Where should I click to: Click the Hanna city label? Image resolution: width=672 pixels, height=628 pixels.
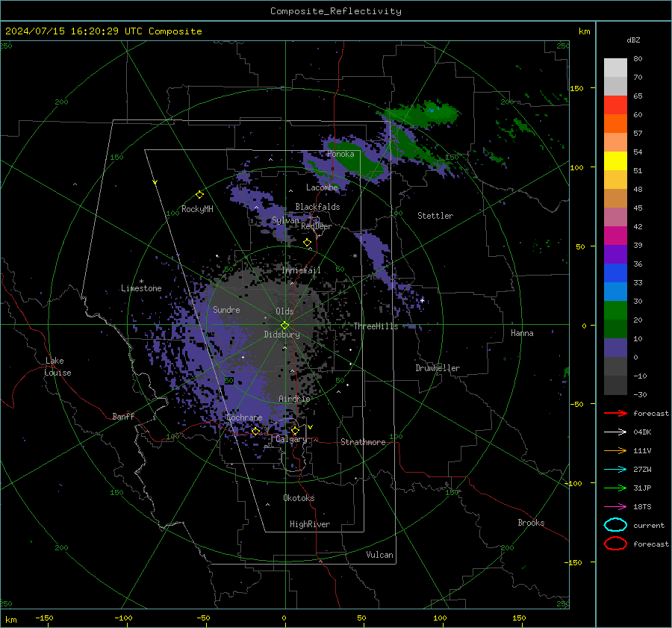(x=522, y=333)
